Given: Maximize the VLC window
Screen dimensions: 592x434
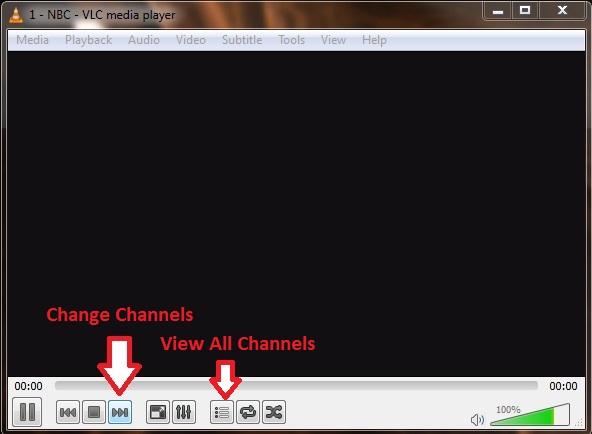Looking at the screenshot, I should pyautogui.click(x=525, y=11).
